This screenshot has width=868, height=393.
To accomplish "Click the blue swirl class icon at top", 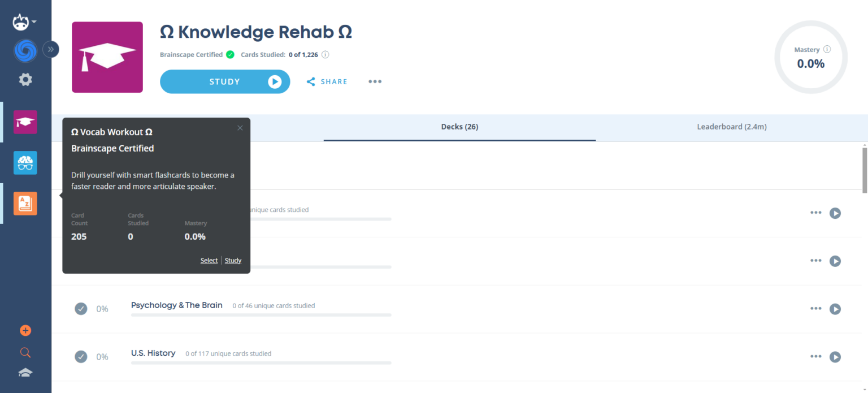I will pos(25,51).
